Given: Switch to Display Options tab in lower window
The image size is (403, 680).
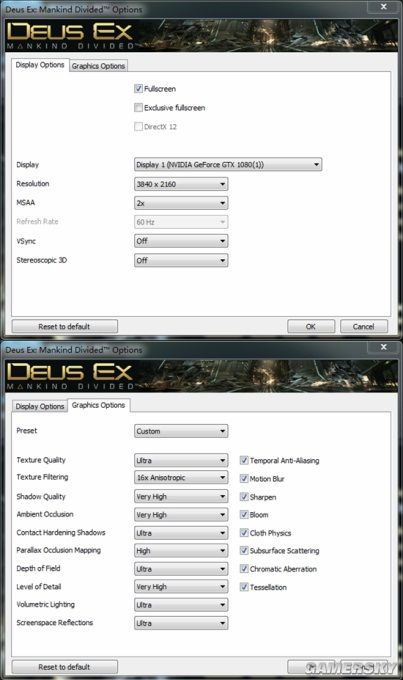Looking at the screenshot, I should point(40,406).
